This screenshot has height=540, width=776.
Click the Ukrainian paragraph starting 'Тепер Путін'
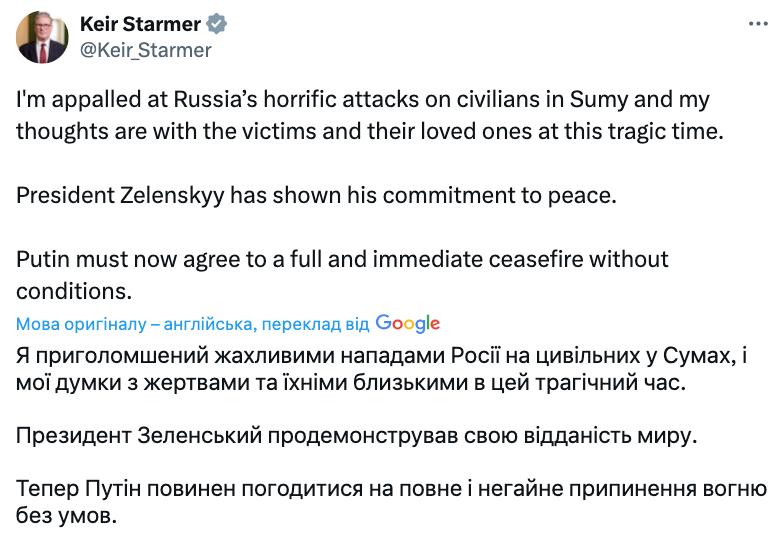click(x=390, y=504)
